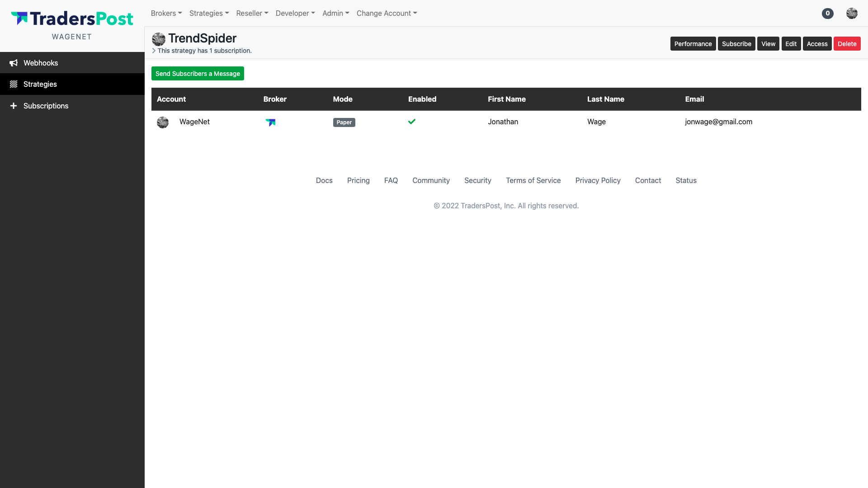Click the Last Name column header
868x488 pixels.
pos(606,99)
